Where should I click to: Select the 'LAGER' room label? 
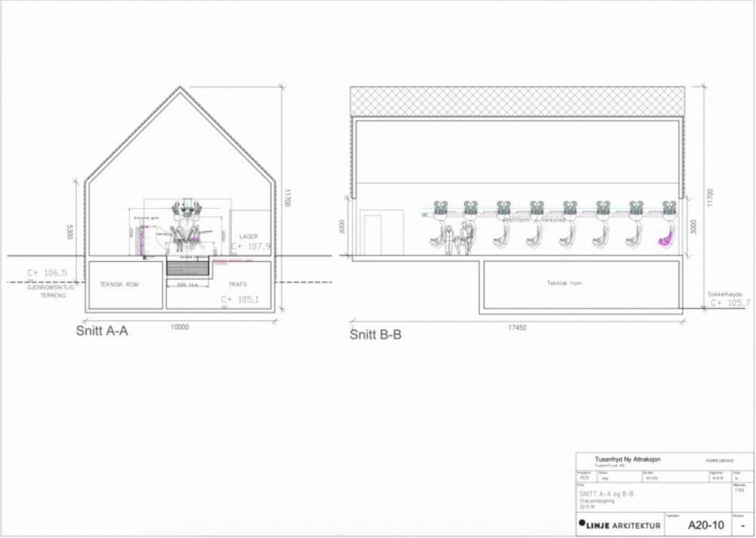[248, 236]
